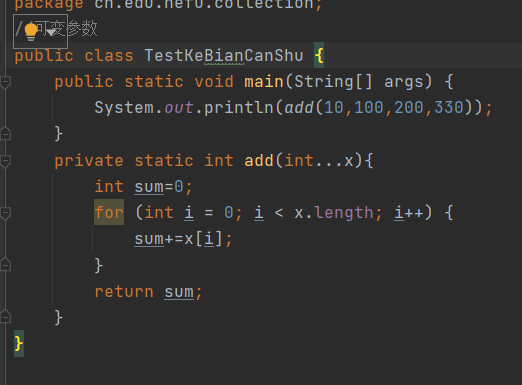Click 'println' method call
Image resolution: width=522 pixels, height=385 pixels.
point(239,108)
